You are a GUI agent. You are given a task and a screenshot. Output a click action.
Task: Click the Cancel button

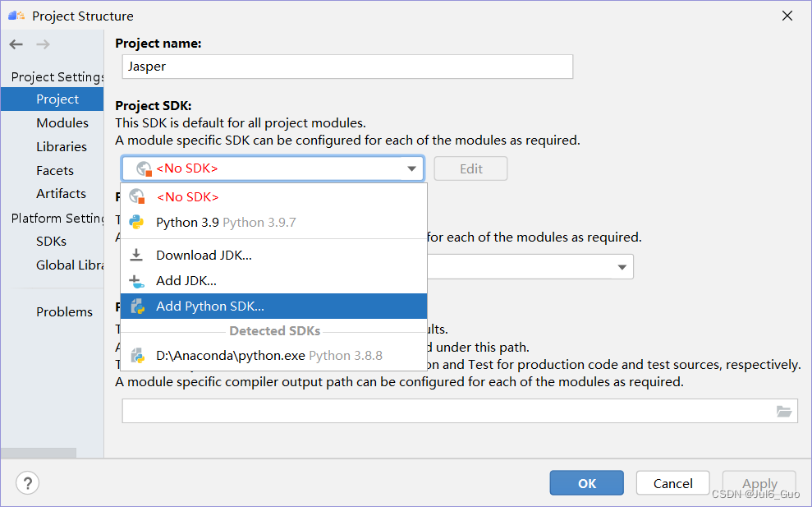(x=672, y=483)
